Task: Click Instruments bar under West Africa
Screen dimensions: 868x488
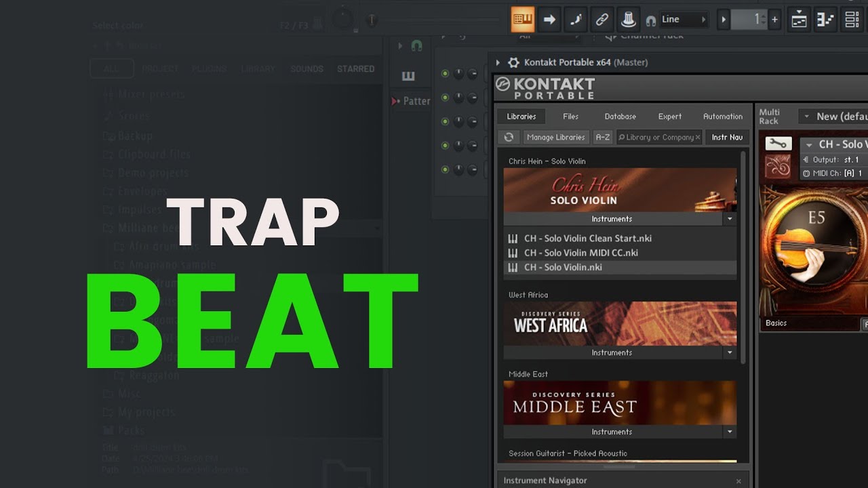Action: 612,352
